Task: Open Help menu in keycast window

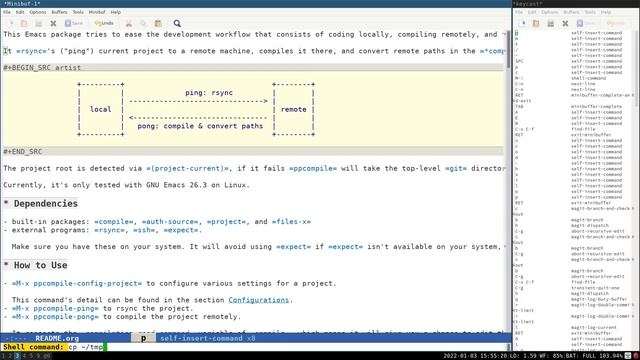Action: coord(606,12)
